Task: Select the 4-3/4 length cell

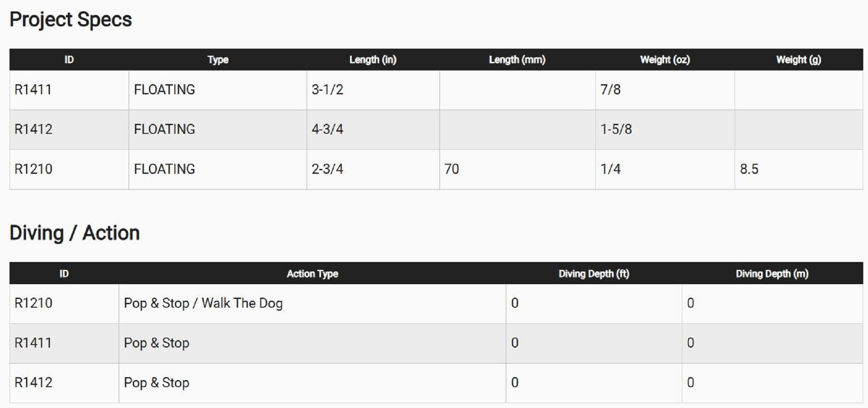Action: click(x=328, y=129)
